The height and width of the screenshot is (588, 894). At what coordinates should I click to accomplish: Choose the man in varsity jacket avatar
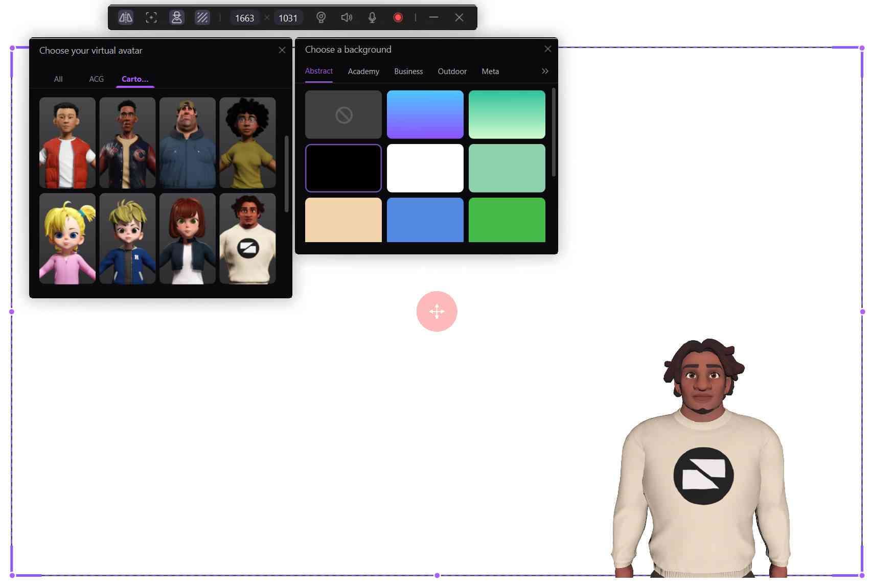pyautogui.click(x=127, y=143)
